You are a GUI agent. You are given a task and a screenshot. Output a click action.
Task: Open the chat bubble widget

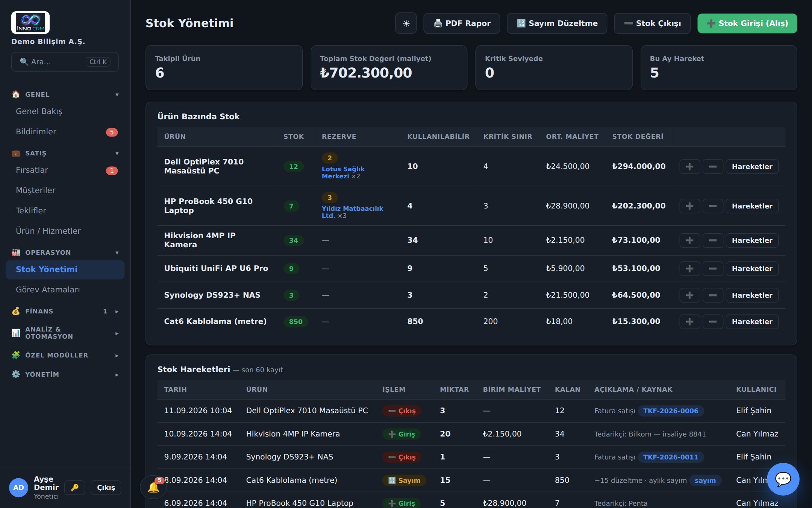(x=783, y=479)
